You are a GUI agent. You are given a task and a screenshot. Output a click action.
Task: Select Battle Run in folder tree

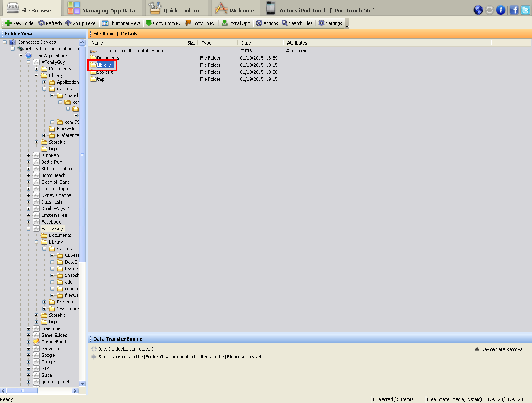52,162
